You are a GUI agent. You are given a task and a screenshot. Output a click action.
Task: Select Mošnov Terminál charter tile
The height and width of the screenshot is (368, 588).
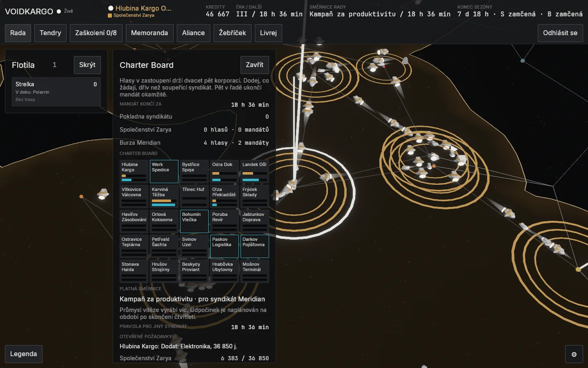click(255, 271)
